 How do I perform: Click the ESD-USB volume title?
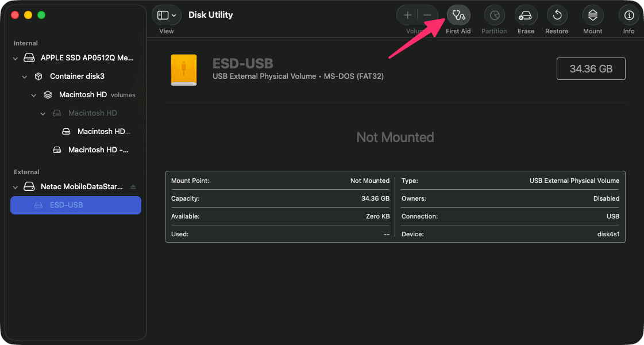tap(243, 63)
